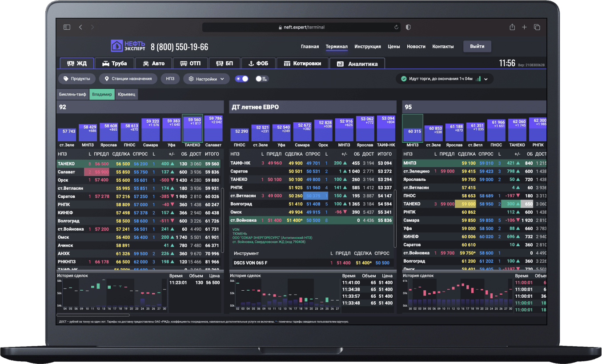Screen dimensions: 602x364
Task: Open the Продукты filter button
Action: (x=77, y=79)
